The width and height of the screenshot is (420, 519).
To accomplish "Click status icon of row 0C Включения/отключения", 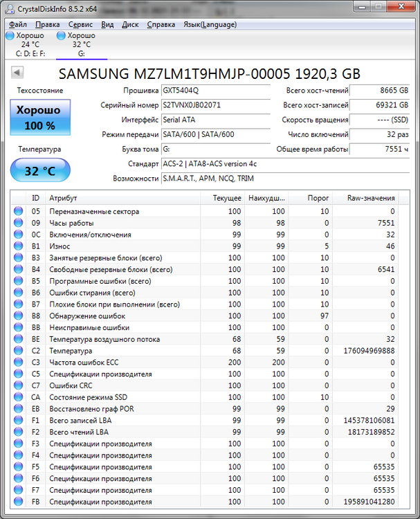I will (x=18, y=235).
